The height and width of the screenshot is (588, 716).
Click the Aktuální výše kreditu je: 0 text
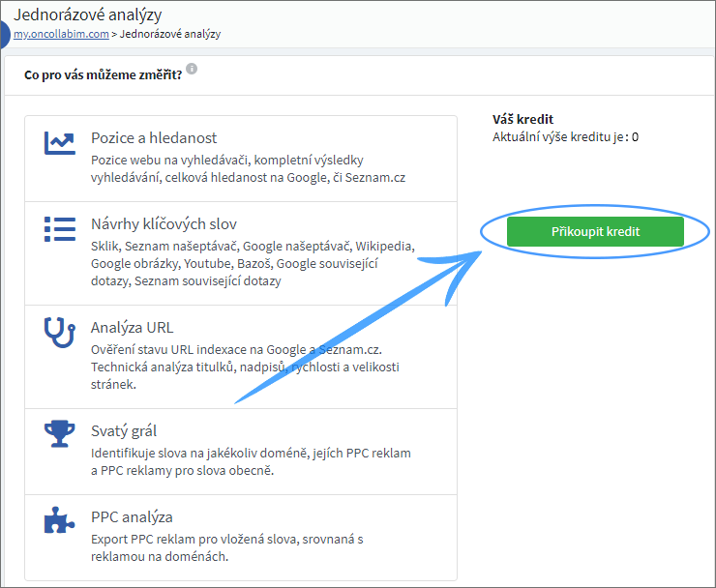(x=565, y=137)
